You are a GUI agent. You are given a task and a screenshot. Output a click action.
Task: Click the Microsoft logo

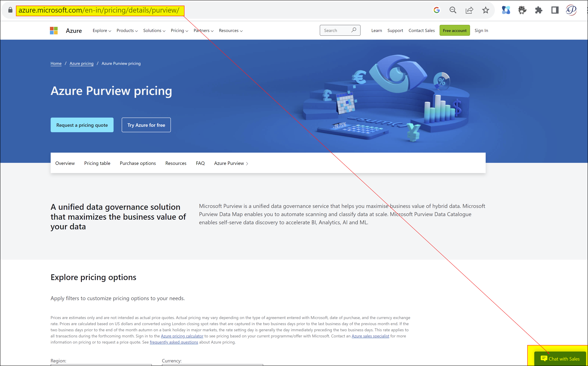point(54,30)
